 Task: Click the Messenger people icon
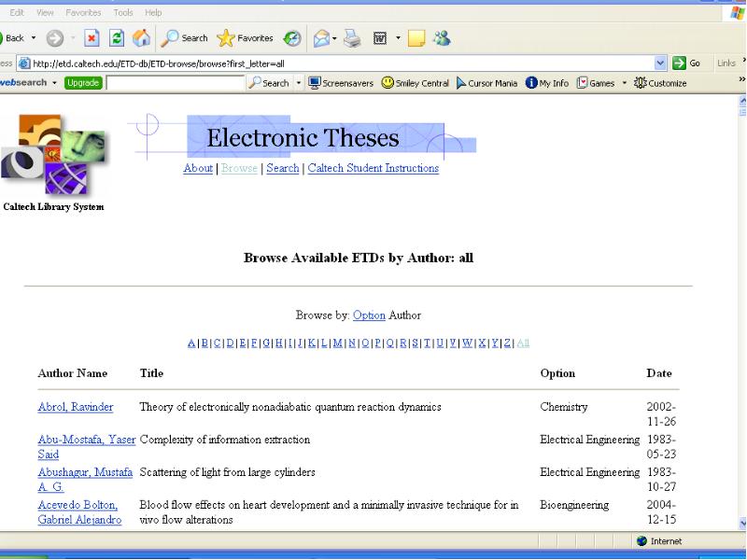pyautogui.click(x=442, y=38)
